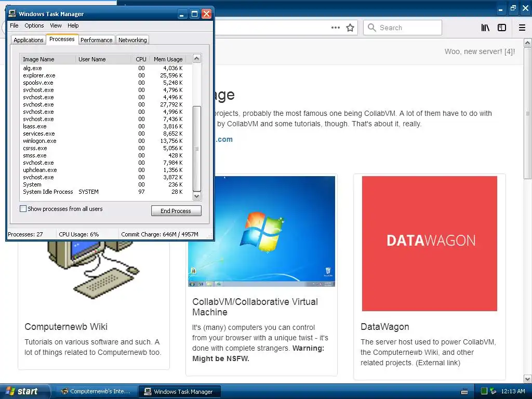532x399 pixels.
Task: Click the keyboard icon in the taskbar
Action: [464, 392]
